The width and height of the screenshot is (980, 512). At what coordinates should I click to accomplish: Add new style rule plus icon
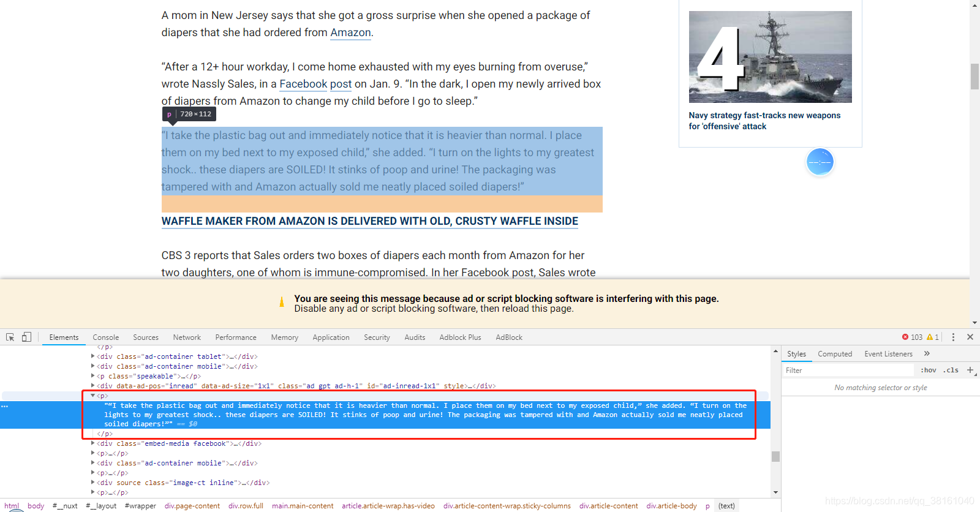970,370
